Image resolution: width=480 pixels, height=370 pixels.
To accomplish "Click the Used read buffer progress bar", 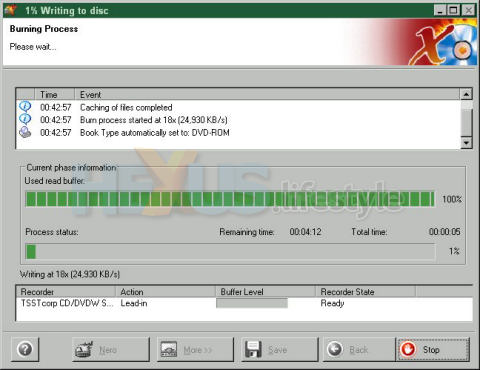I will (230, 199).
